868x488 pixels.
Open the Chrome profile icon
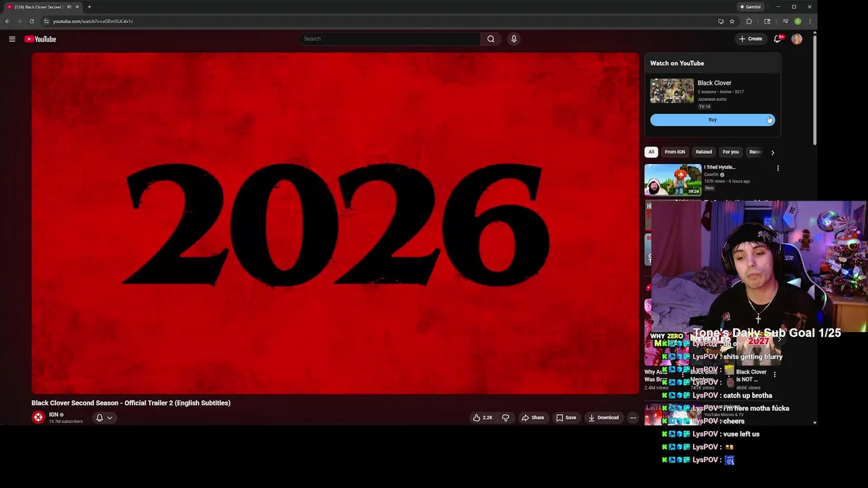point(797,21)
